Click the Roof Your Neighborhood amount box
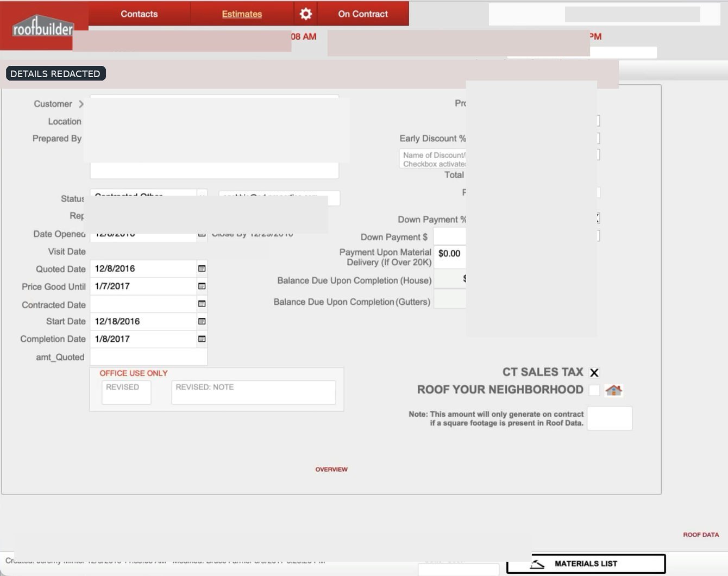 (x=610, y=418)
